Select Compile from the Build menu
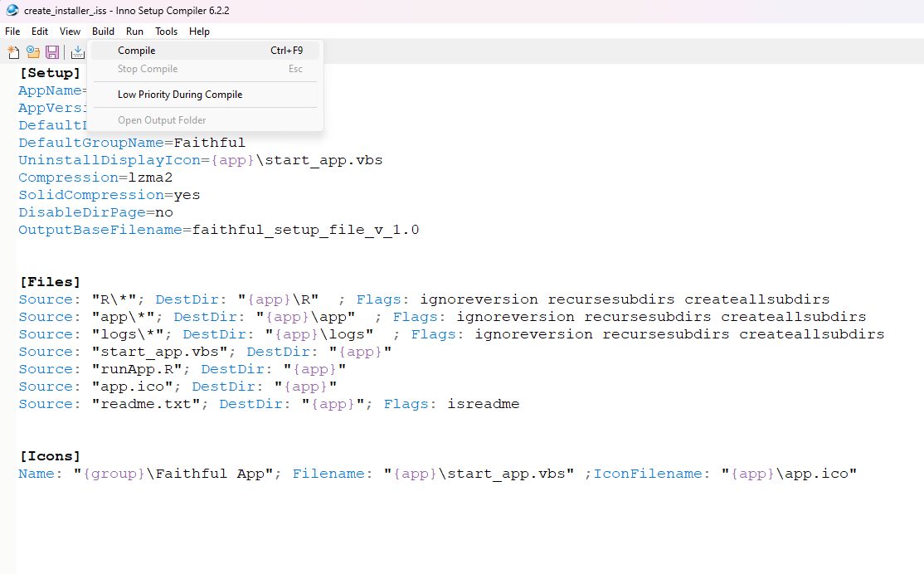This screenshot has width=924, height=574. pos(136,50)
